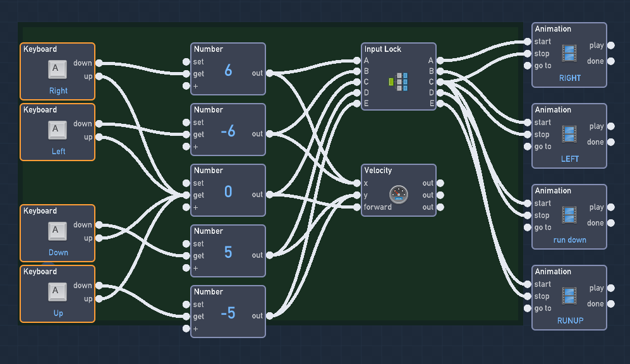
Task: Click the stop port of the RIGHT Animation node
Action: point(528,54)
